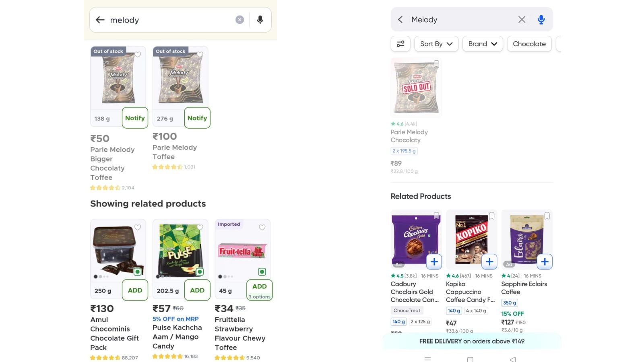644x362 pixels.
Task: Add Sapphire Eclairs Coffee with plus icon
Action: pyautogui.click(x=545, y=262)
